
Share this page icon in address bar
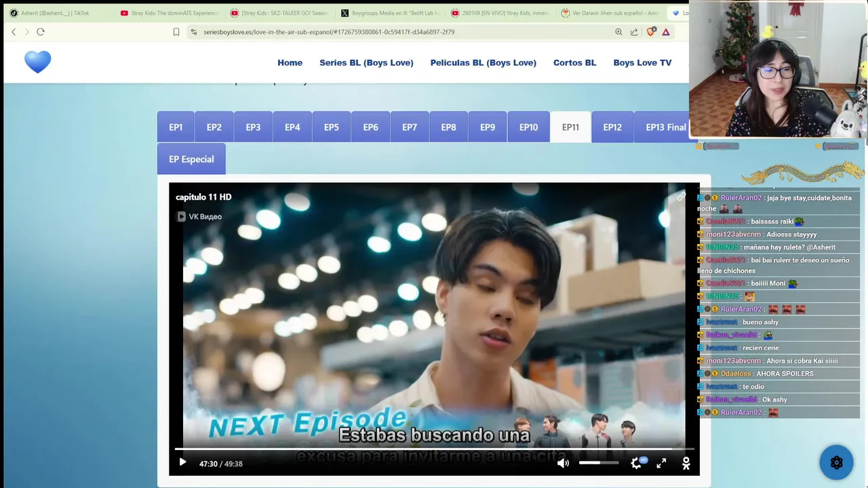634,32
